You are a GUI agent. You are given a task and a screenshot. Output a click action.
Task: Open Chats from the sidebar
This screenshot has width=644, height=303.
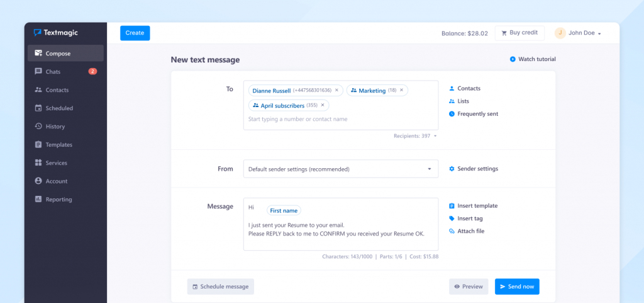click(x=53, y=72)
